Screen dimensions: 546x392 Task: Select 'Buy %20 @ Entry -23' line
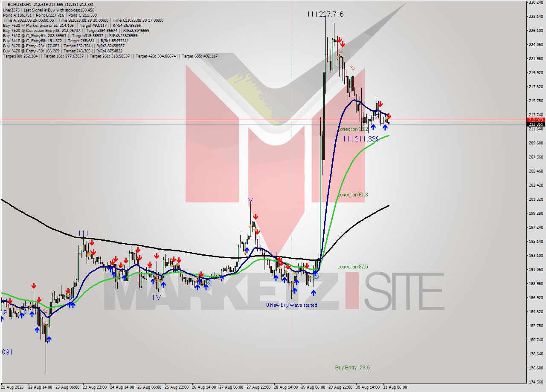pos(64,46)
